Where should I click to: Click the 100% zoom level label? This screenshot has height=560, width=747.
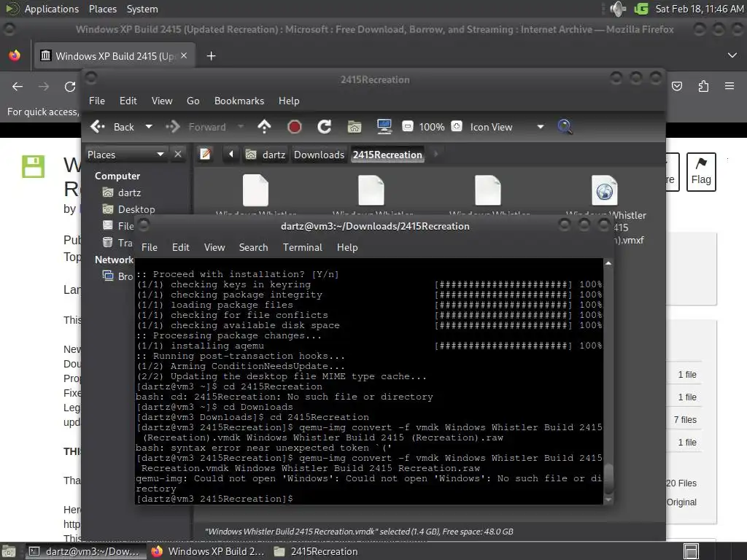(x=432, y=127)
